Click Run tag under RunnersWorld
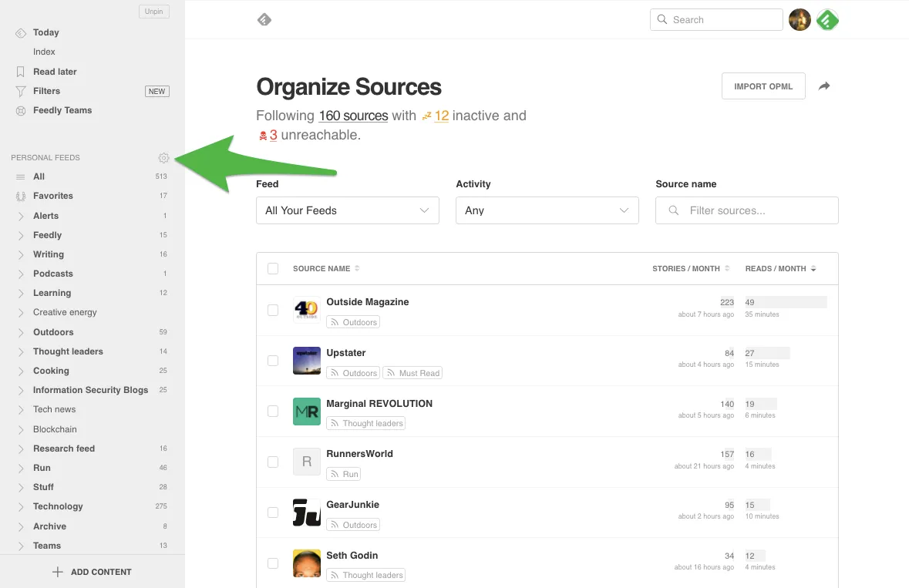Image resolution: width=909 pixels, height=588 pixels. 344,474
